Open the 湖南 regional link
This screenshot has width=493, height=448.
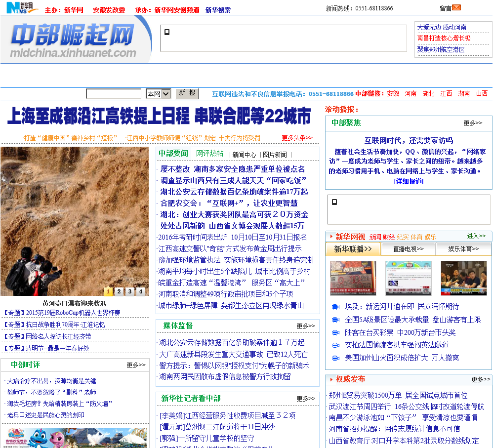pyautogui.click(x=464, y=93)
